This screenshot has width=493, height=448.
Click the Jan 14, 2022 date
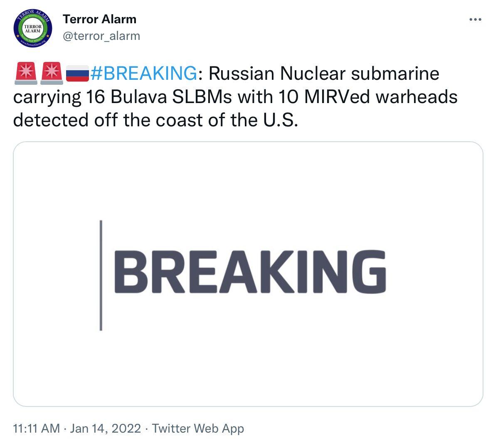[106, 428]
